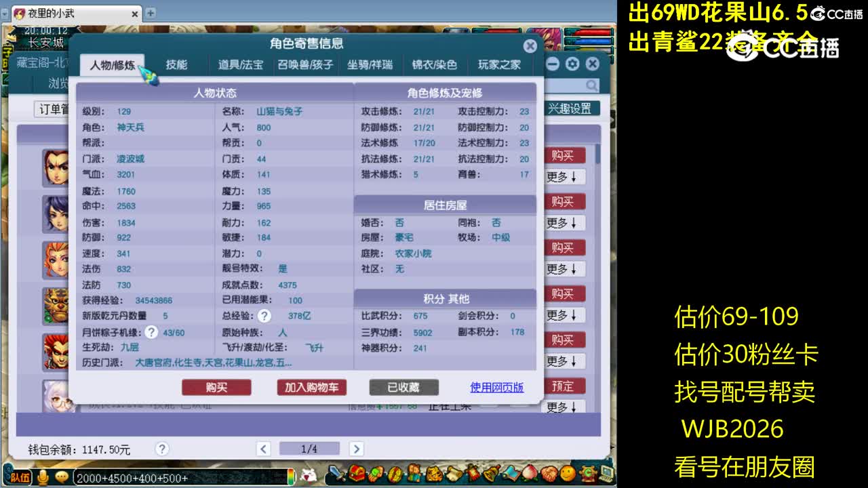
Task: Expand the 更多 dropdown under 预定
Action: 565,407
